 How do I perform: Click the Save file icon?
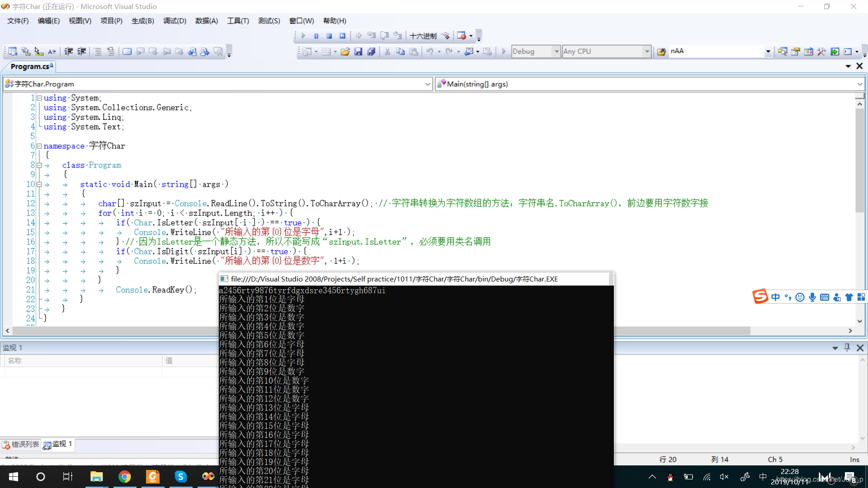(358, 52)
